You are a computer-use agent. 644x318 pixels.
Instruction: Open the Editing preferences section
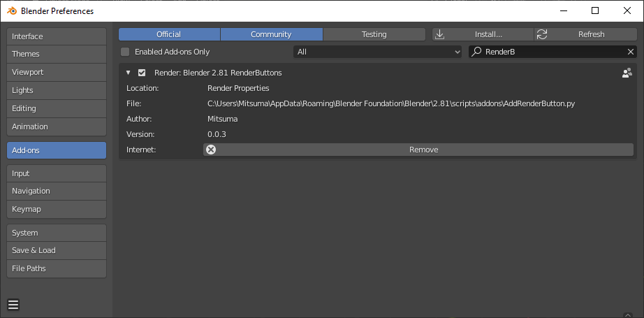(x=57, y=108)
